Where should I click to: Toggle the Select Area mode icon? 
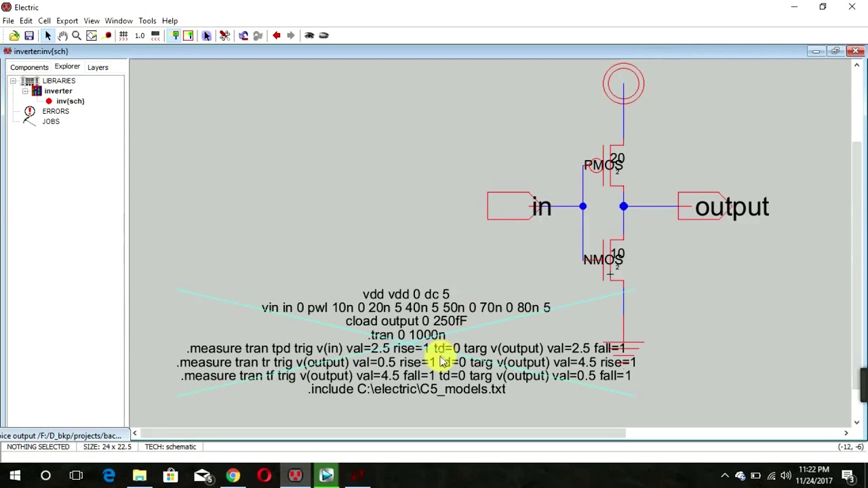[x=189, y=35]
